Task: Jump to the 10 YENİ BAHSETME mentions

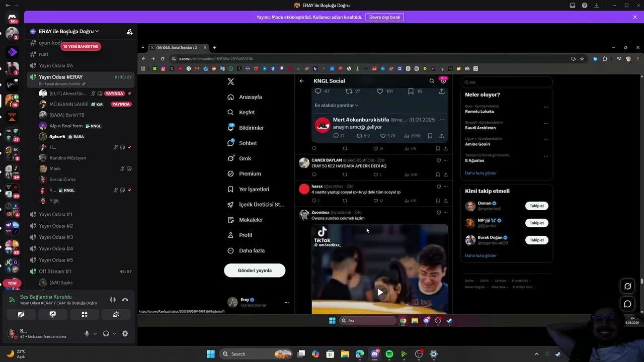Action: [x=80, y=46]
